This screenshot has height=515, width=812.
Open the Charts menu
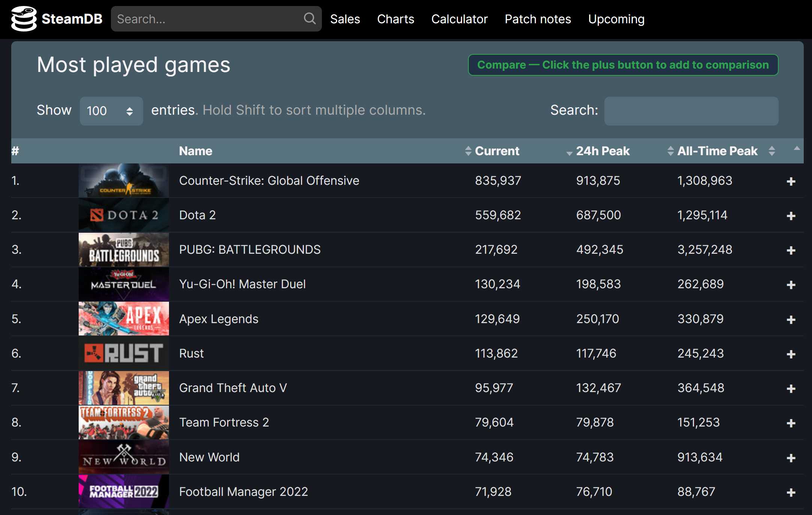pos(395,19)
